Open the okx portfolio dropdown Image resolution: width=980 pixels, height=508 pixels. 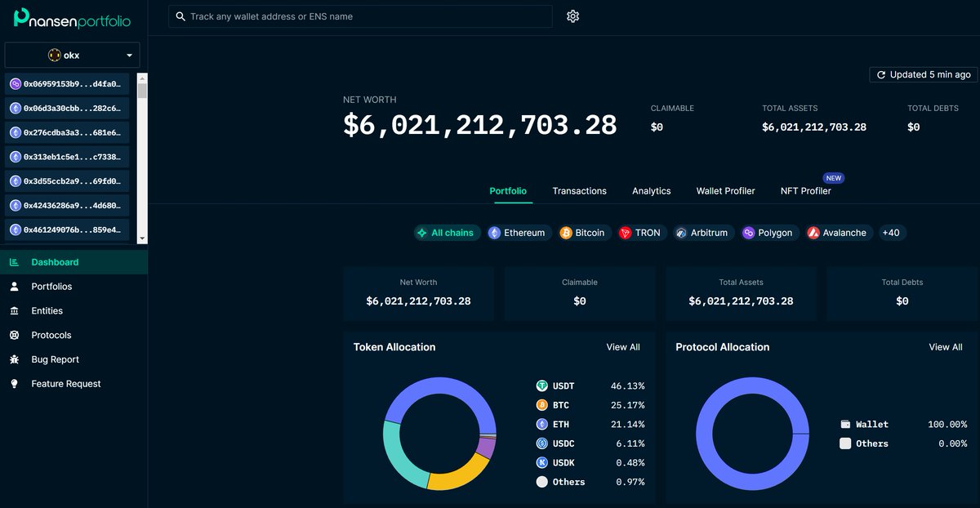(x=72, y=56)
